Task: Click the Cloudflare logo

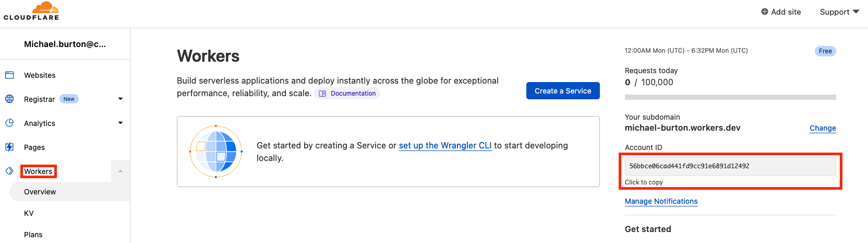Action: pos(31,11)
